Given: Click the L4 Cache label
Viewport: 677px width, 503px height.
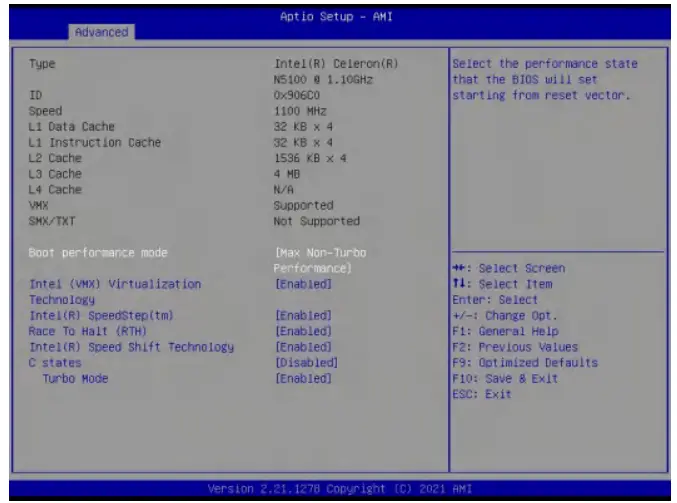Looking at the screenshot, I should 55,190.
